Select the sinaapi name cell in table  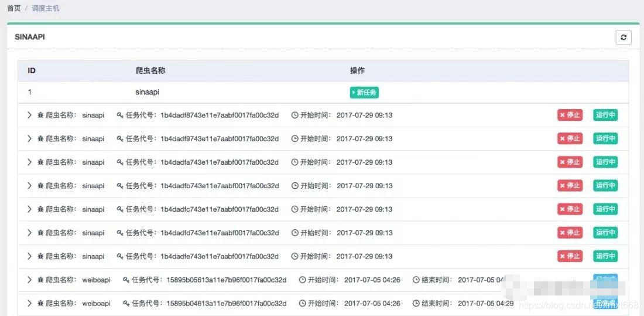(148, 93)
